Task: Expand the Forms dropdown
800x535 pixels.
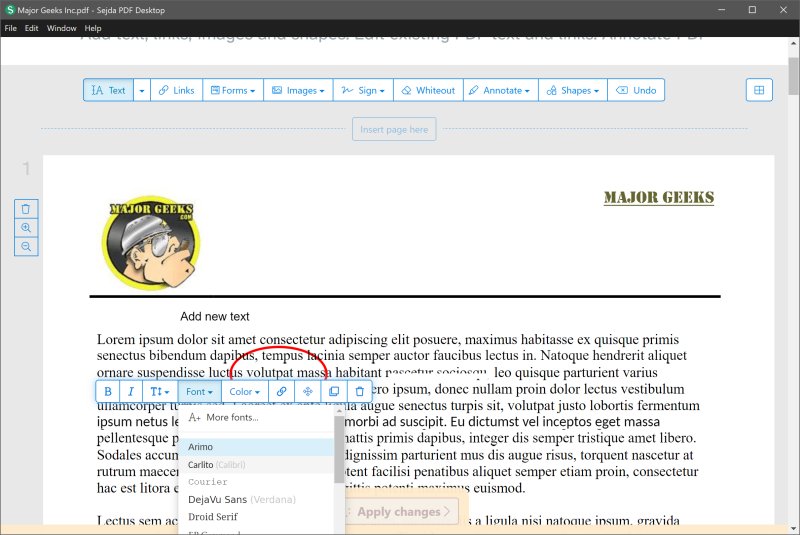Action: pos(233,90)
